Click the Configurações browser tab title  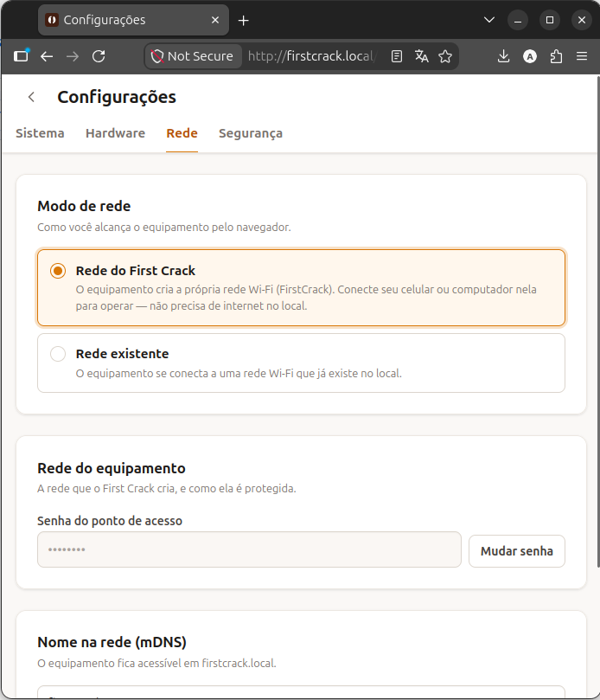(x=105, y=20)
